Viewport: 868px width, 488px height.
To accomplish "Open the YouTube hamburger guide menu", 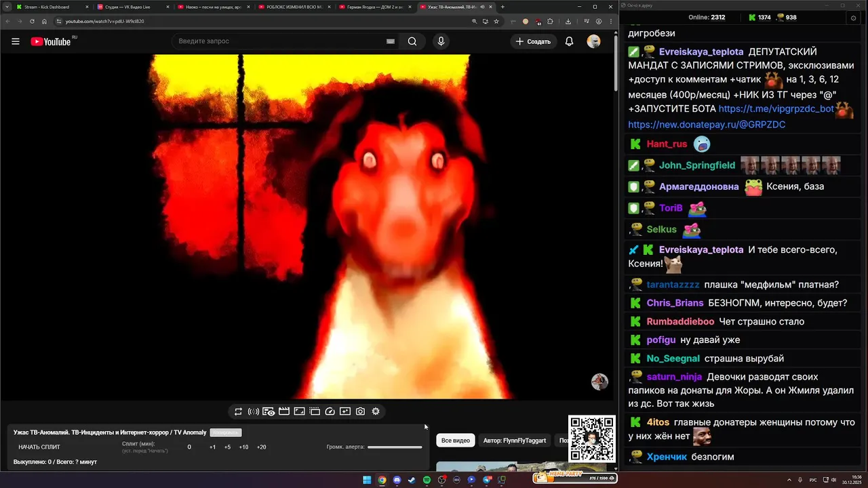I will point(16,41).
